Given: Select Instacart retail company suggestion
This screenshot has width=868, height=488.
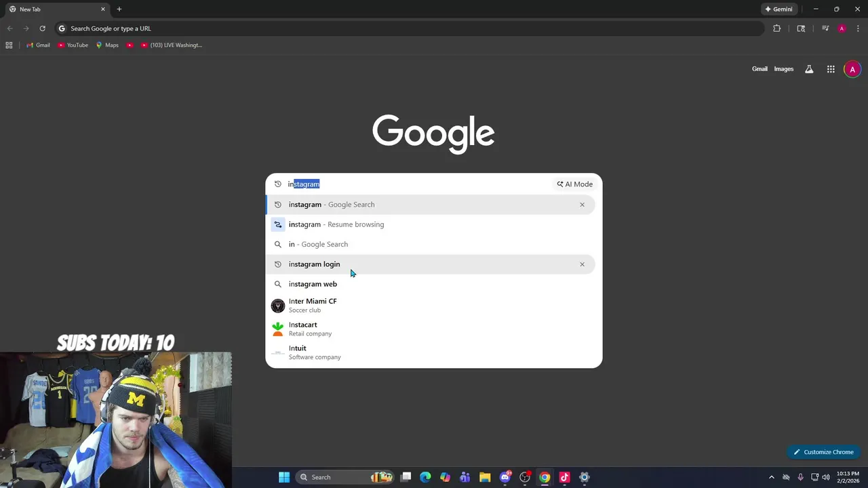Looking at the screenshot, I should (430, 329).
